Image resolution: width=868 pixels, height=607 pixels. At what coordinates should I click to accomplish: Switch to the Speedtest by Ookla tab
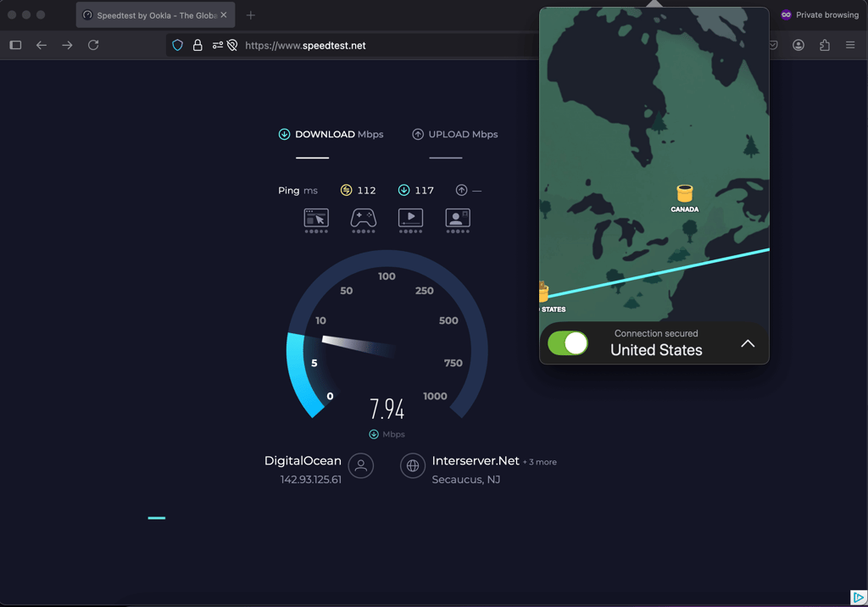(156, 15)
